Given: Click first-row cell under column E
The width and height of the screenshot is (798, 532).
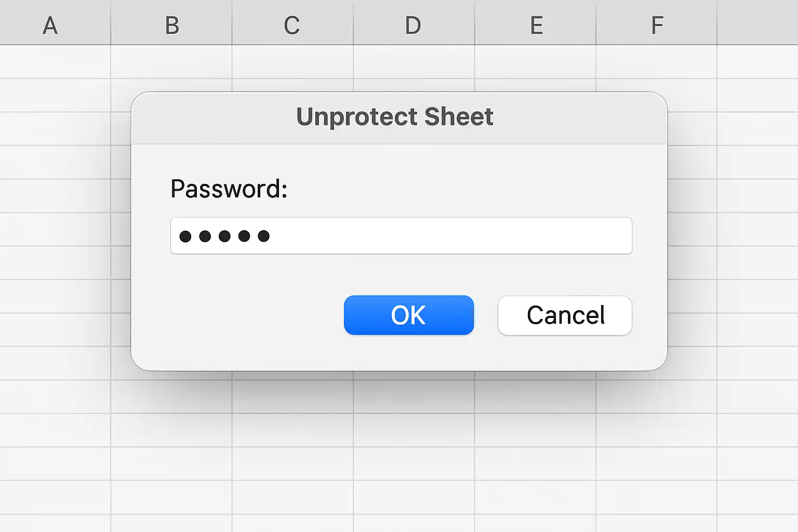Looking at the screenshot, I should click(536, 62).
